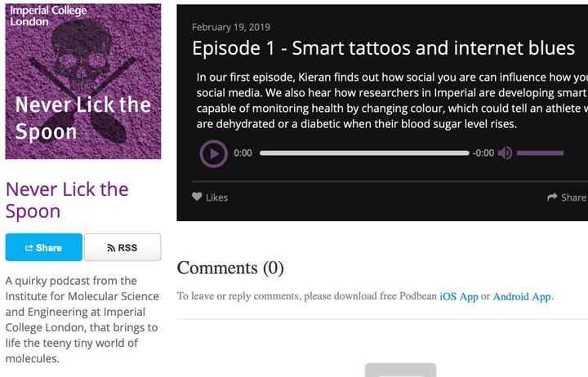Click the podcast description text

75,319
